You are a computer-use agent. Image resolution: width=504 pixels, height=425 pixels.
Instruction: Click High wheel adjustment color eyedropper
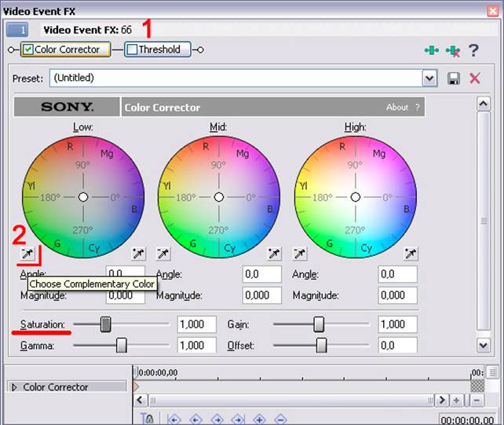point(411,254)
